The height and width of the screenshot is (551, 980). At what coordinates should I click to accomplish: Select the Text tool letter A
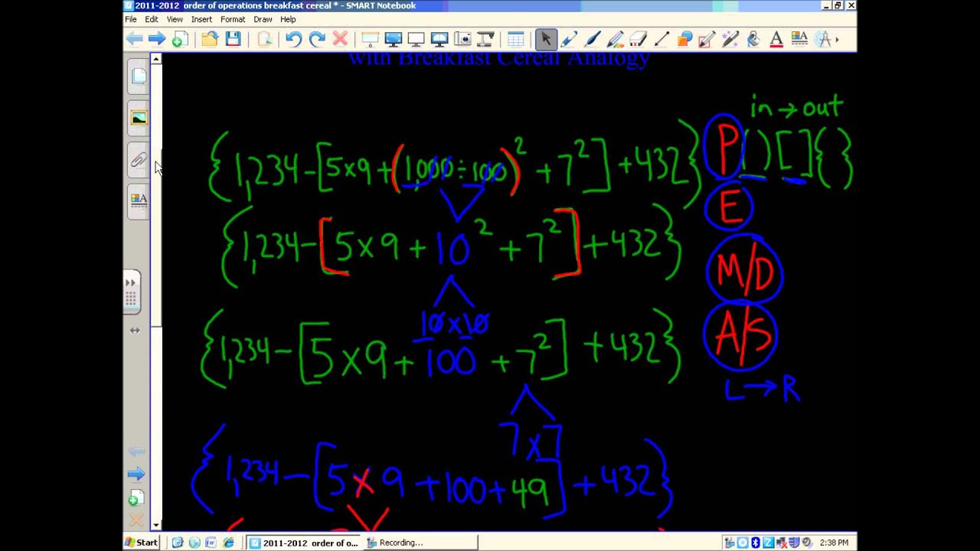point(776,39)
